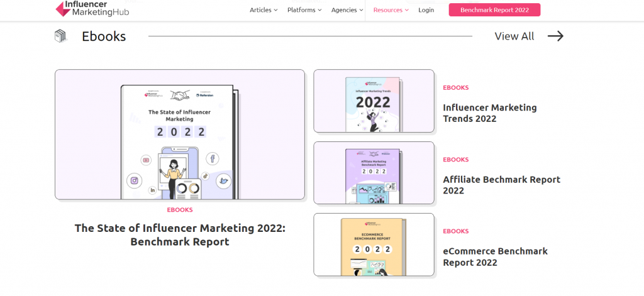Open the Affiliate Marketing Benchmark Report cover thumbnail

[374, 173]
